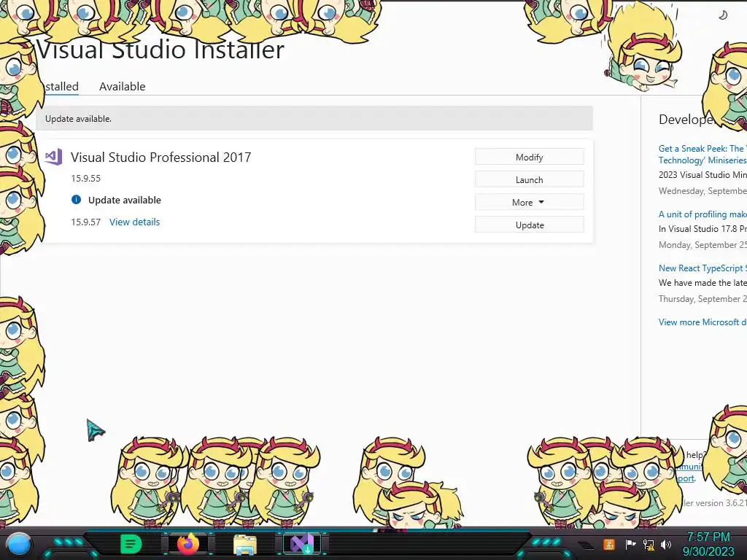The width and height of the screenshot is (747, 560).
Task: Toggle the moon theme icon at top right
Action: point(723,15)
